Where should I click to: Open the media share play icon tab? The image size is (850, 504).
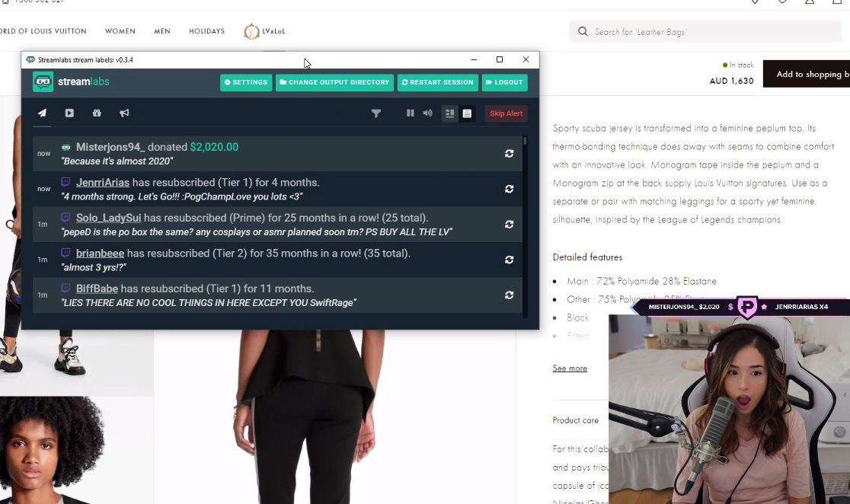(x=69, y=113)
